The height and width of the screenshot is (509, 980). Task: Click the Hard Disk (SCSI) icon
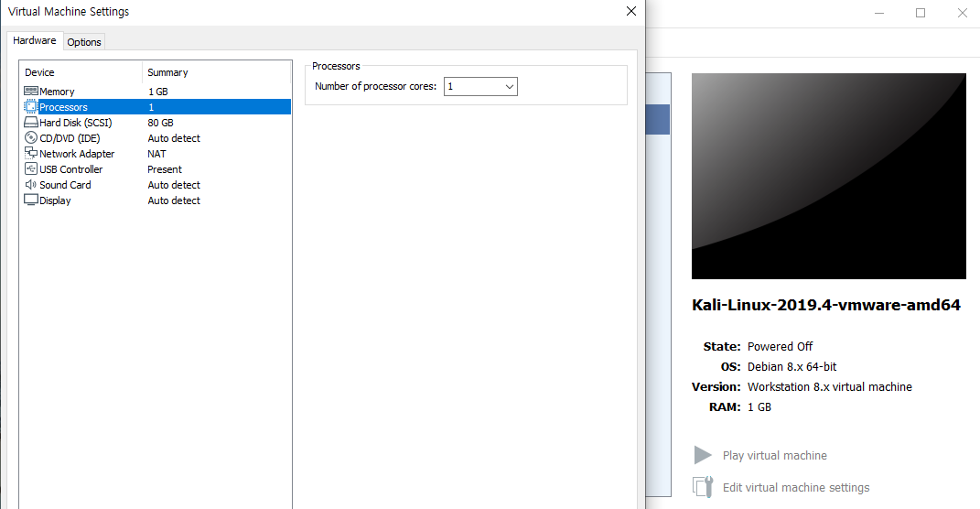point(30,123)
